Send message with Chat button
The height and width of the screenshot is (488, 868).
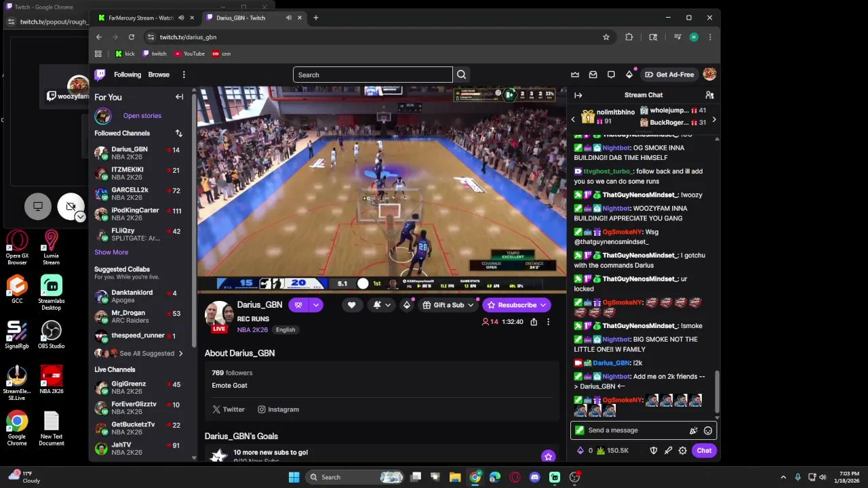[x=704, y=451]
